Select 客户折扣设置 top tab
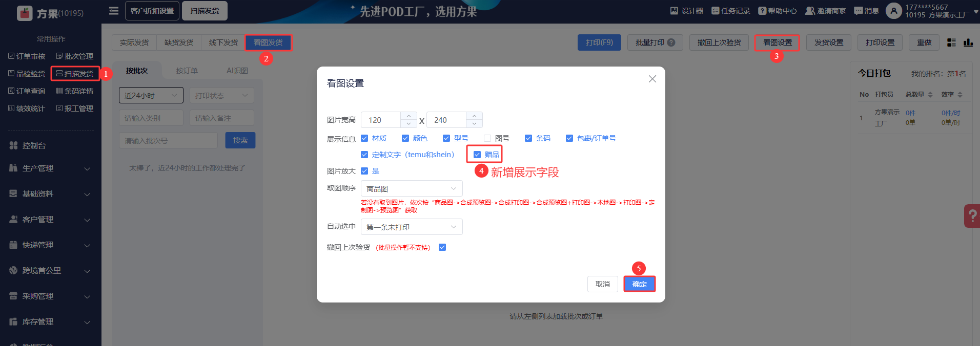 pos(152,11)
